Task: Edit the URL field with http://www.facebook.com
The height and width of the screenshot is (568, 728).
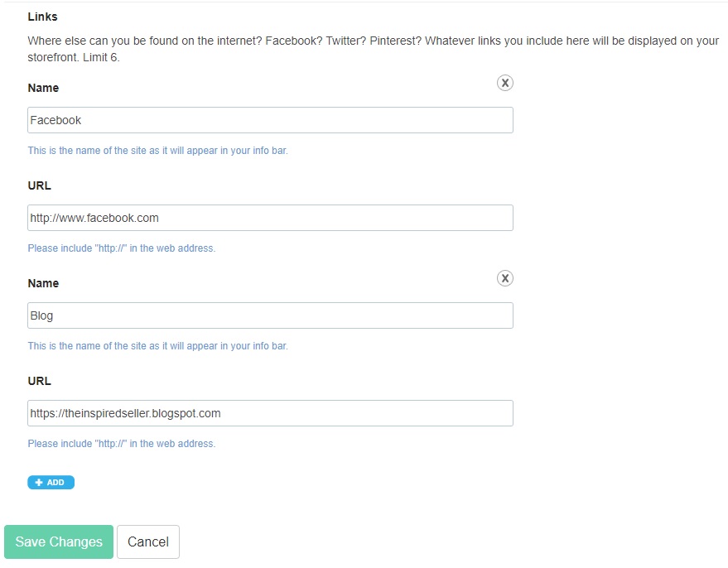Action: tap(270, 218)
